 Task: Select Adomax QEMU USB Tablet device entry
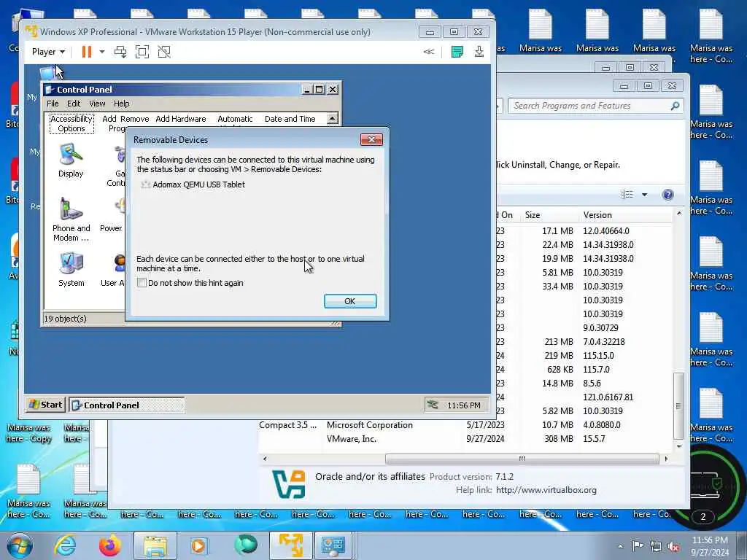point(193,184)
